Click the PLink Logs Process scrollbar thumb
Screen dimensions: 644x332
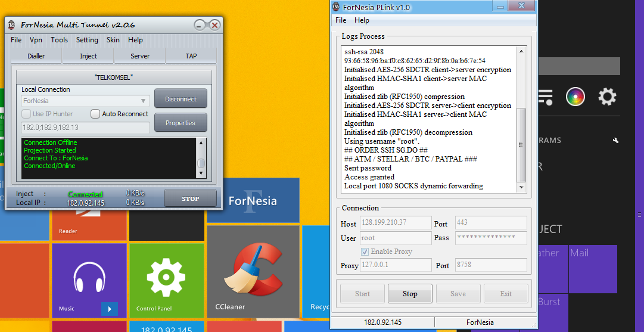[x=521, y=145]
